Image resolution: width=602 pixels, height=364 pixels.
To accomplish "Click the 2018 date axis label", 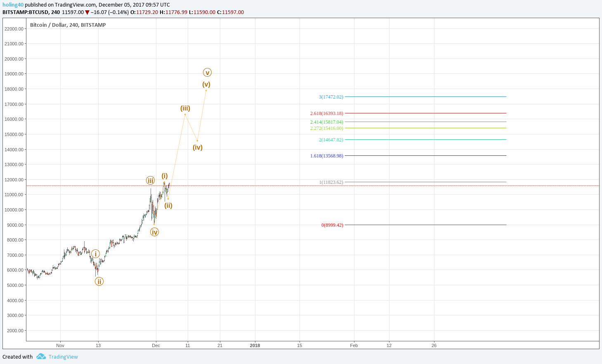I will 255,345.
